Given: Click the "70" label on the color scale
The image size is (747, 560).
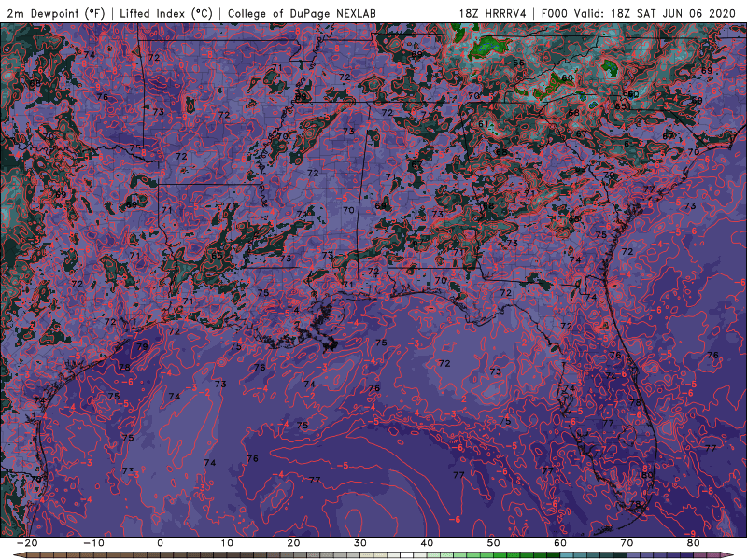Looking at the screenshot, I should coord(627,543).
